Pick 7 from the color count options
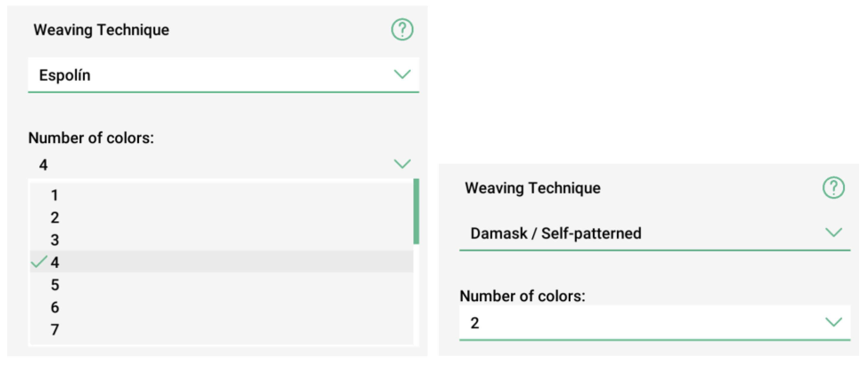The image size is (868, 365). click(x=55, y=329)
